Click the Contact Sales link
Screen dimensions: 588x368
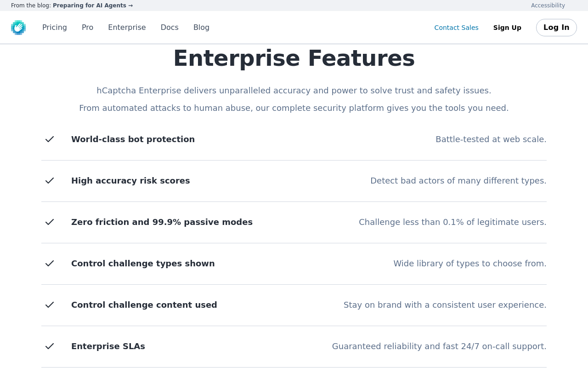456,28
